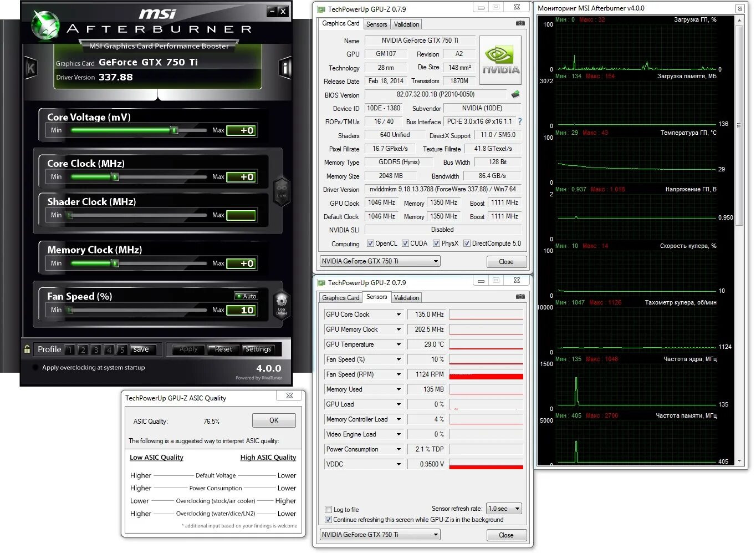Click the profile lock padlock icon
This screenshot has width=756, height=553.
click(27, 349)
